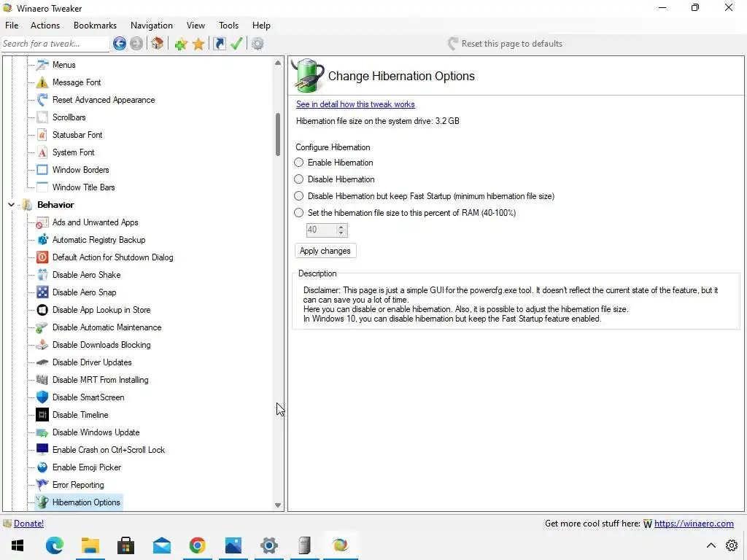Click the Apply changes button
This screenshot has width=747, height=560.
tap(325, 251)
